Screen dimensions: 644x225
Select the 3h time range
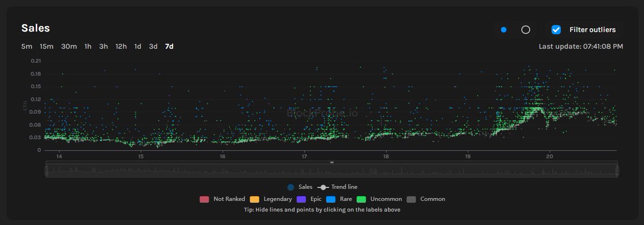point(103,47)
